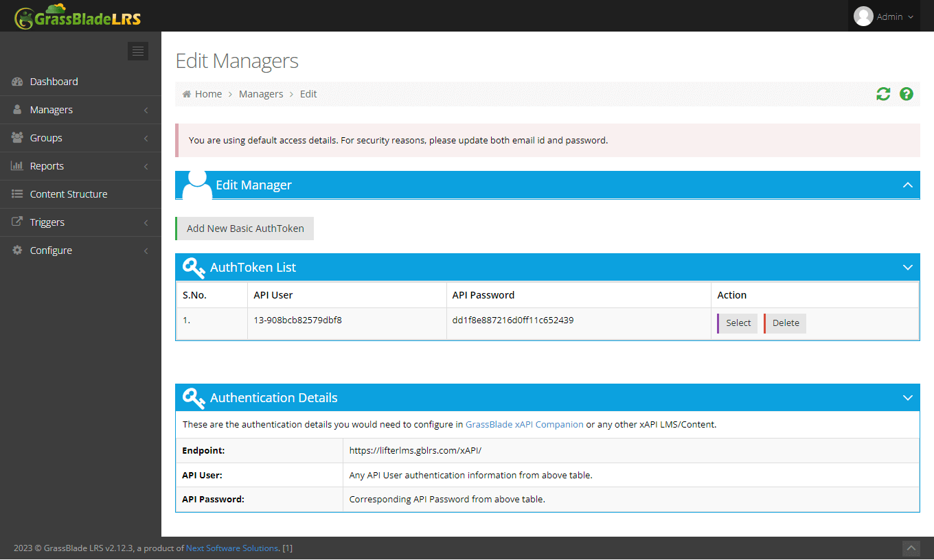Click the Content Structure list icon
This screenshot has height=560, width=934.
[x=16, y=194]
